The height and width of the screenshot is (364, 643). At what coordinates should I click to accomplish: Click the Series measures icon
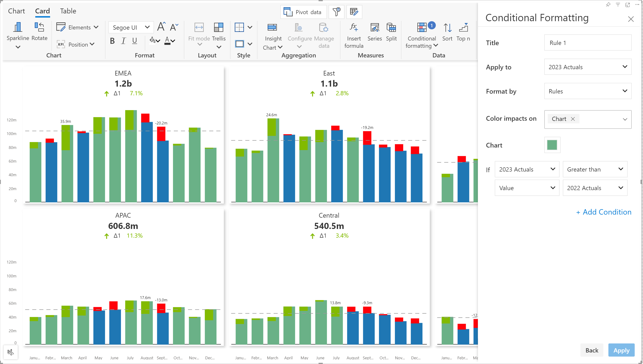pos(374,28)
